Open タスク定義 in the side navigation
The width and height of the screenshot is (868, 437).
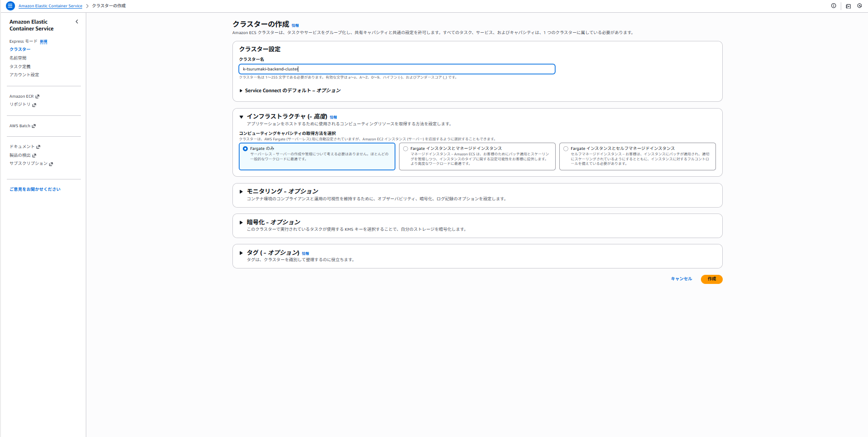pyautogui.click(x=20, y=67)
